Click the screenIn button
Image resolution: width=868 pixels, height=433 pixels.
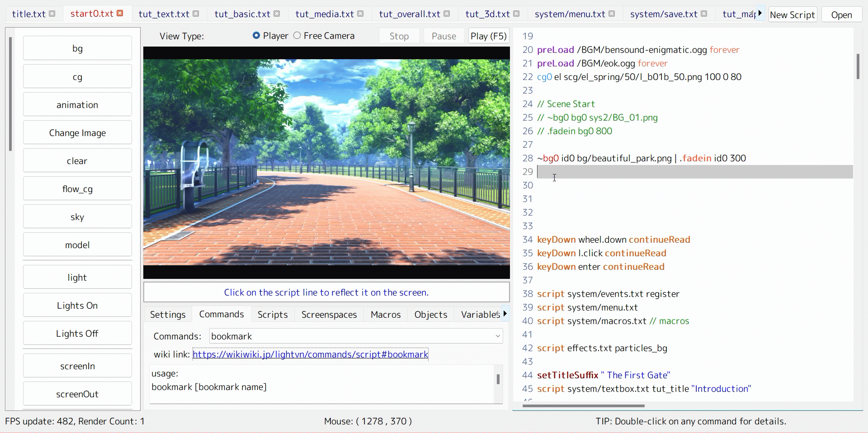tap(77, 366)
